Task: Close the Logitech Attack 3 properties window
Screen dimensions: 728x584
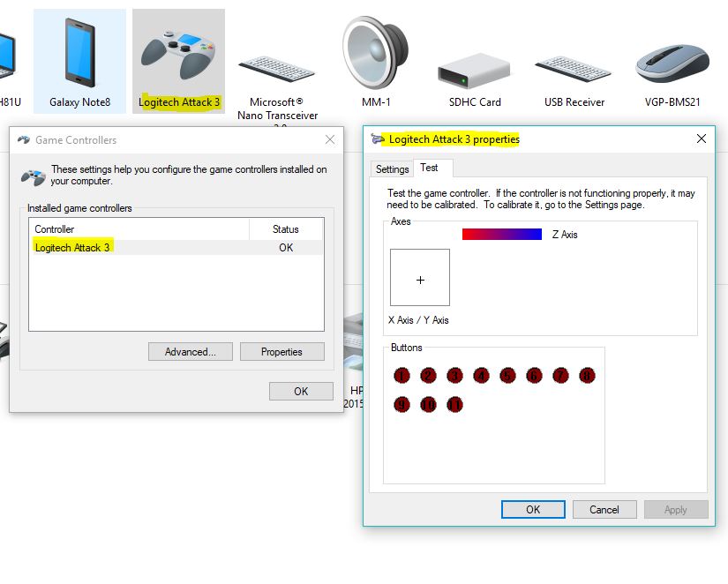Action: click(x=701, y=139)
